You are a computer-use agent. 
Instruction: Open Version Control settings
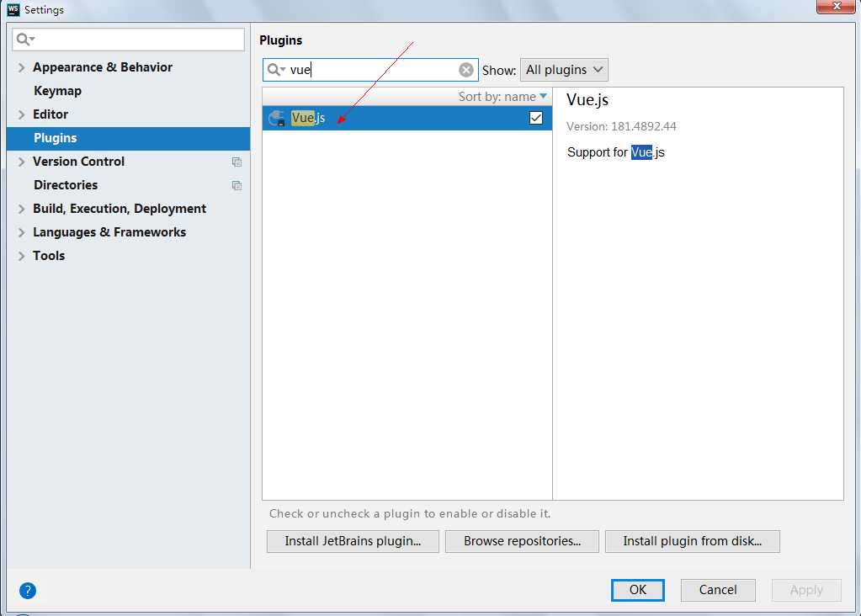coord(78,162)
